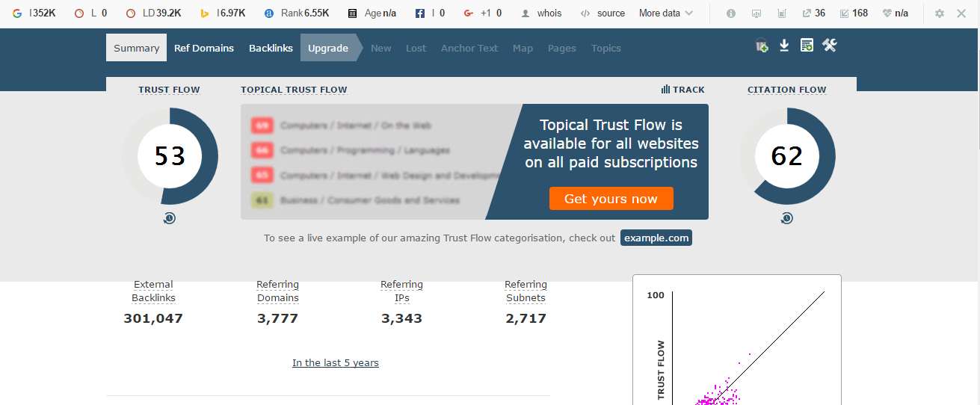This screenshot has height=405, width=980.
Task: Click the TRACK button
Action: coord(683,90)
